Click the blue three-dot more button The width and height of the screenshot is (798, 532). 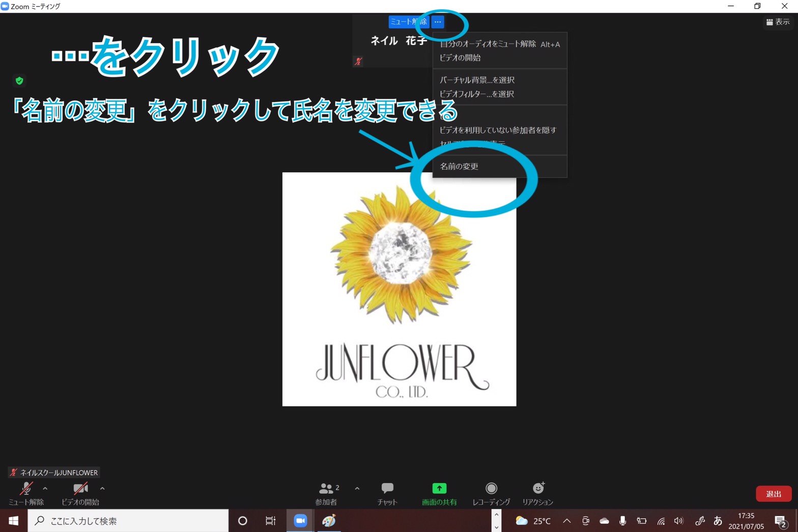[438, 22]
